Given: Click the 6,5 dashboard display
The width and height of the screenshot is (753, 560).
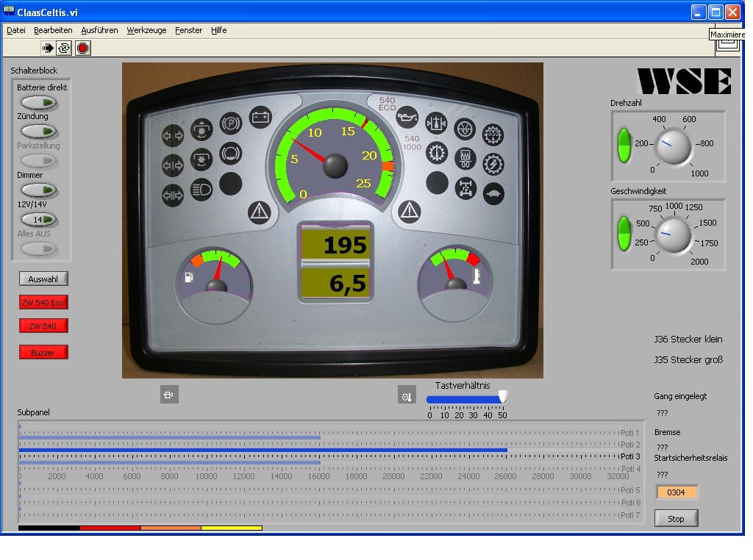Looking at the screenshot, I should 335,283.
